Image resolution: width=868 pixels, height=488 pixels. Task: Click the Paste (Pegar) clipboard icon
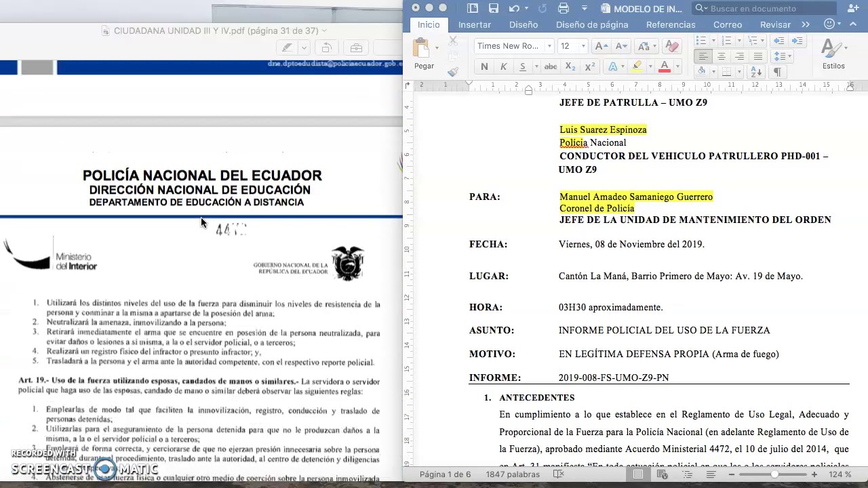coord(421,49)
